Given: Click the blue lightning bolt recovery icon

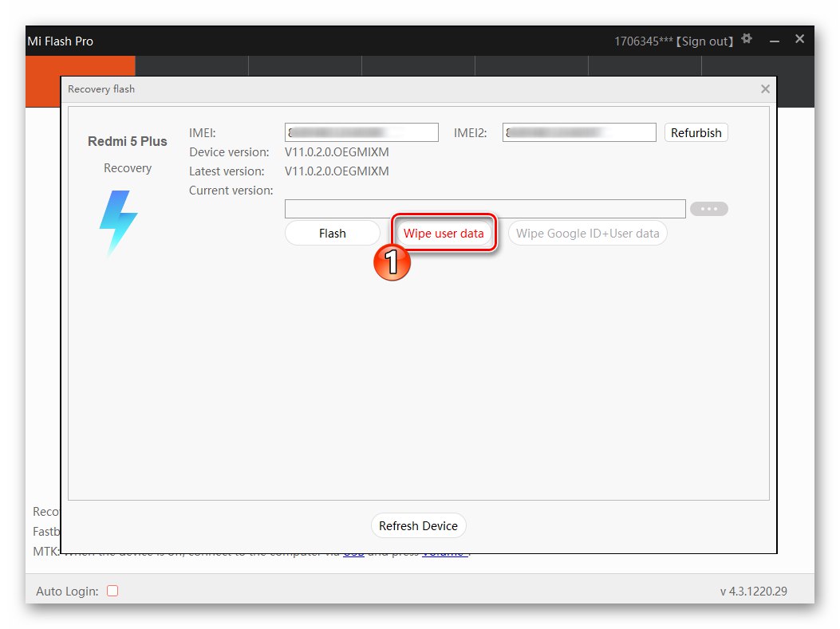Looking at the screenshot, I should tap(118, 223).
